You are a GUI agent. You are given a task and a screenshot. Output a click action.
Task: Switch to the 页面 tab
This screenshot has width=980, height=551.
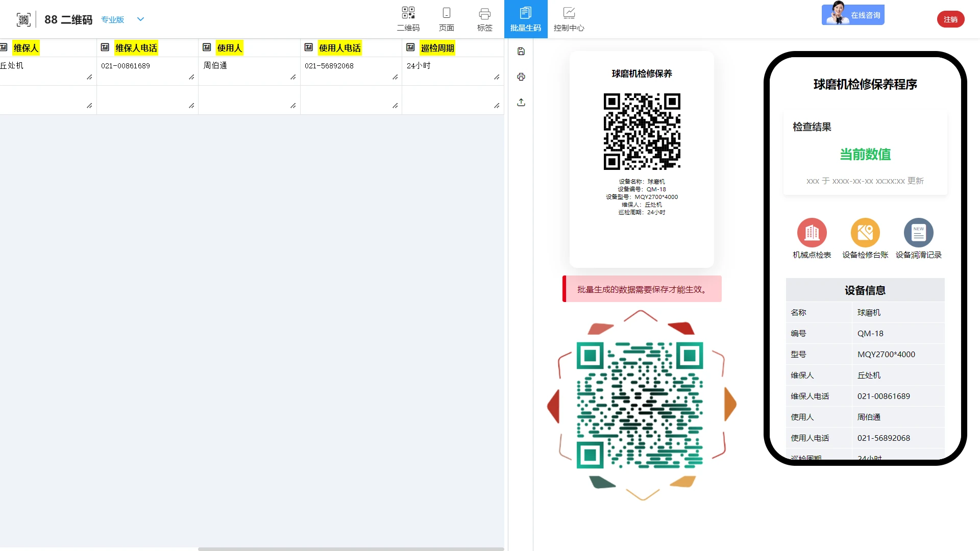tap(447, 19)
